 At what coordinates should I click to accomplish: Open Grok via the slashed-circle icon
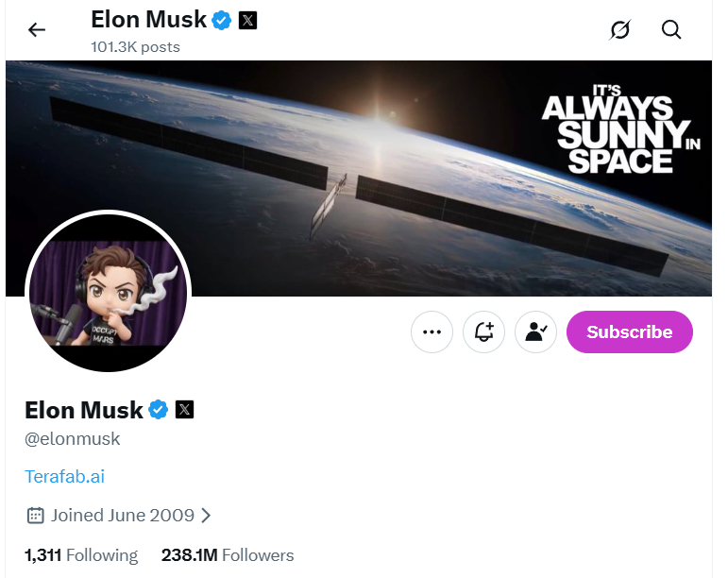(619, 30)
